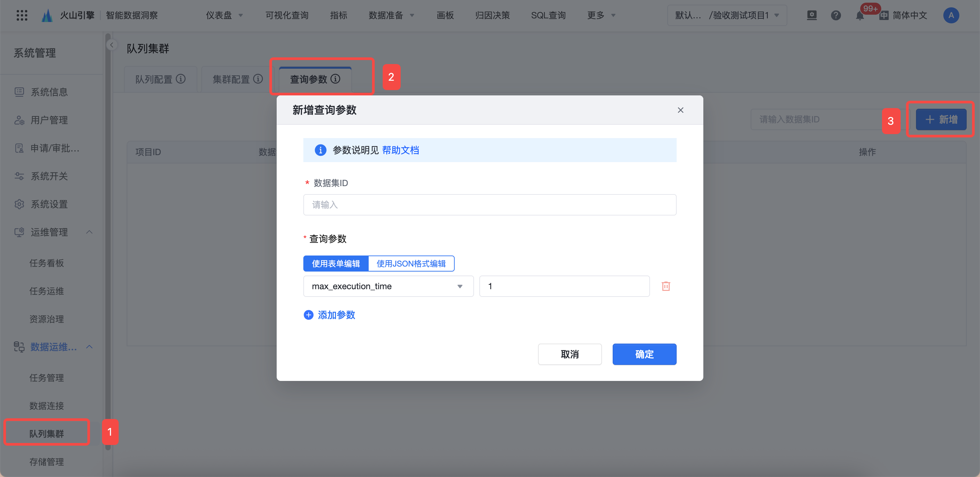Image resolution: width=980 pixels, height=477 pixels.
Task: Collapse the sidebar with the arrow handle
Action: point(111,45)
